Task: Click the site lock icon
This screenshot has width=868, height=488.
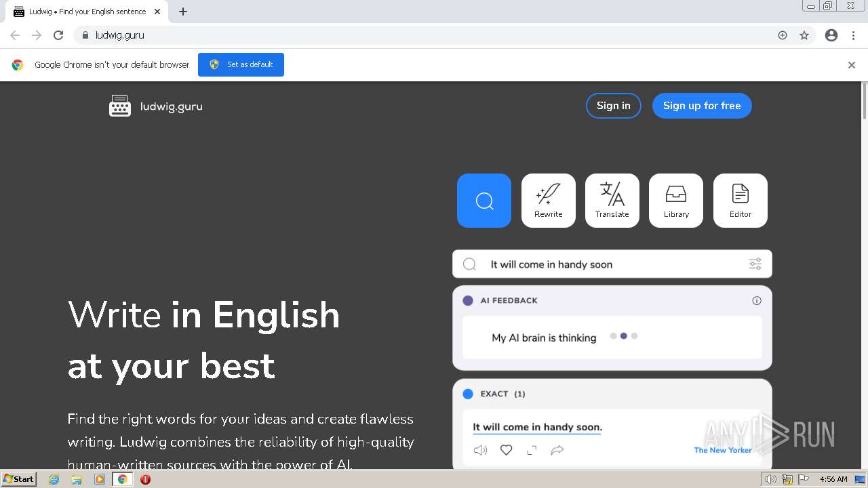Action: point(85,35)
